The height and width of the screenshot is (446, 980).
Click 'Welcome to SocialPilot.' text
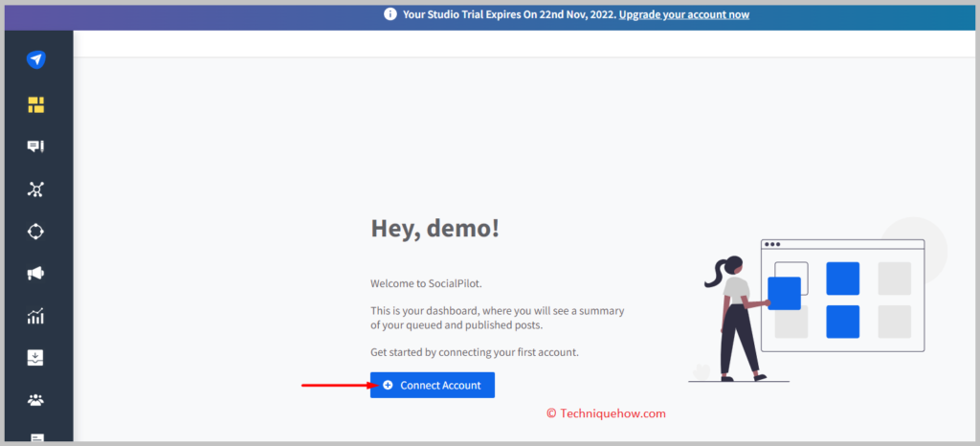click(426, 283)
